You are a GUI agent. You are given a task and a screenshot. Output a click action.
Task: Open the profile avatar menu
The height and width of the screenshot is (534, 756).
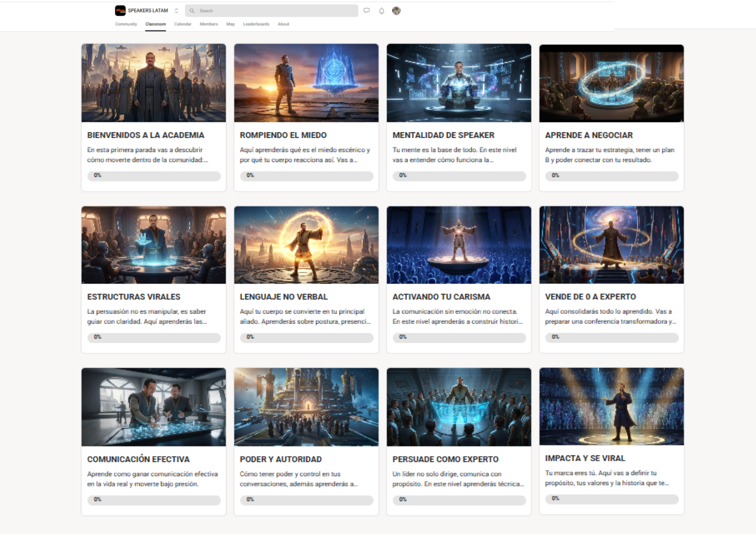tap(396, 10)
